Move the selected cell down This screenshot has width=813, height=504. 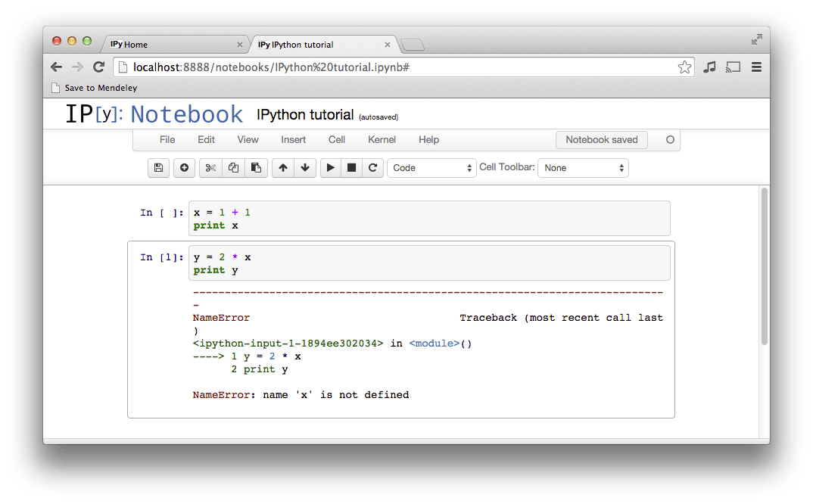coord(305,167)
